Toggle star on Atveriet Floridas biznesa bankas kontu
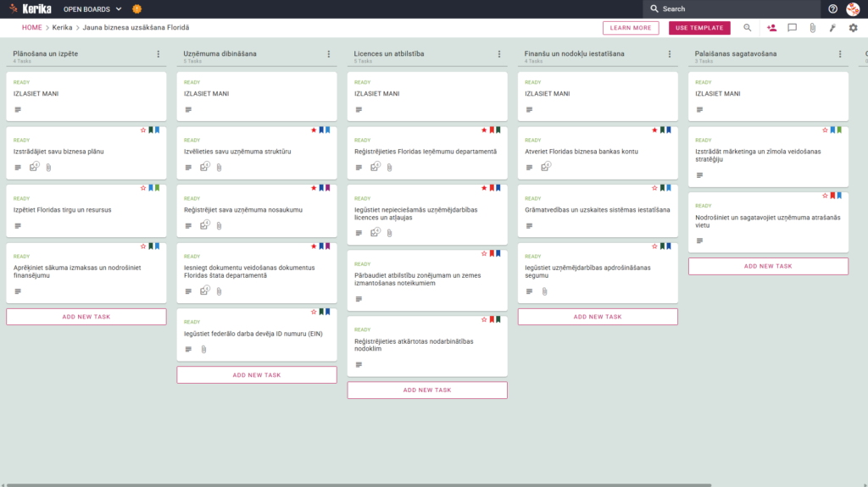The height and width of the screenshot is (487, 868). point(655,130)
